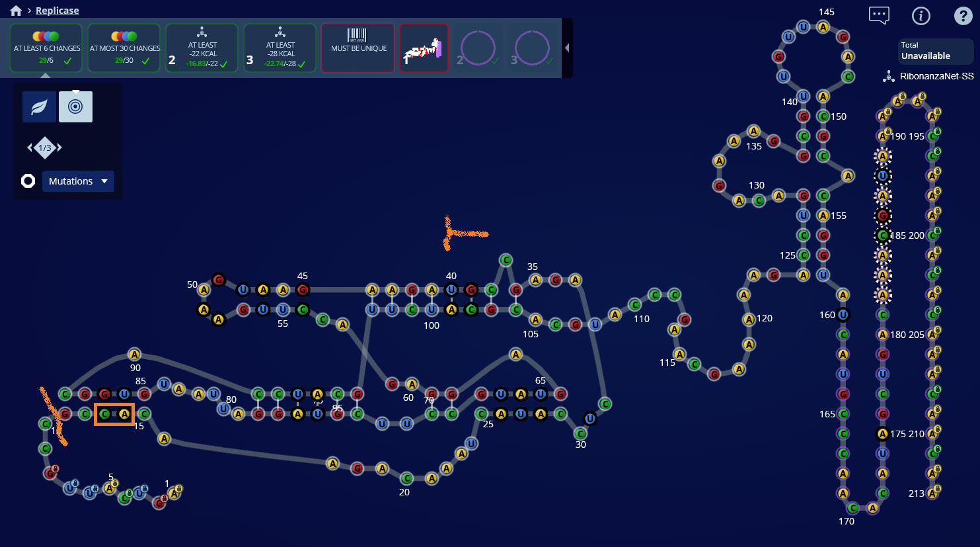Select the uracil base numbered 65
The width and height of the screenshot is (980, 547).
click(541, 394)
